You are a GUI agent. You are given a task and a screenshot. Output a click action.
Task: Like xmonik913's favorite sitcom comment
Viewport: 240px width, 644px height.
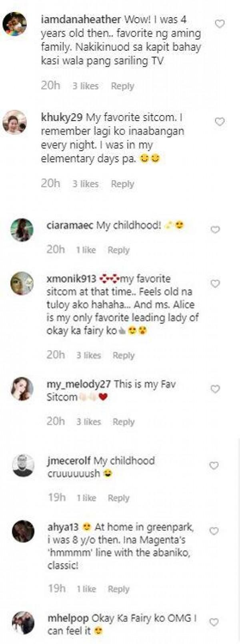pos(215,284)
